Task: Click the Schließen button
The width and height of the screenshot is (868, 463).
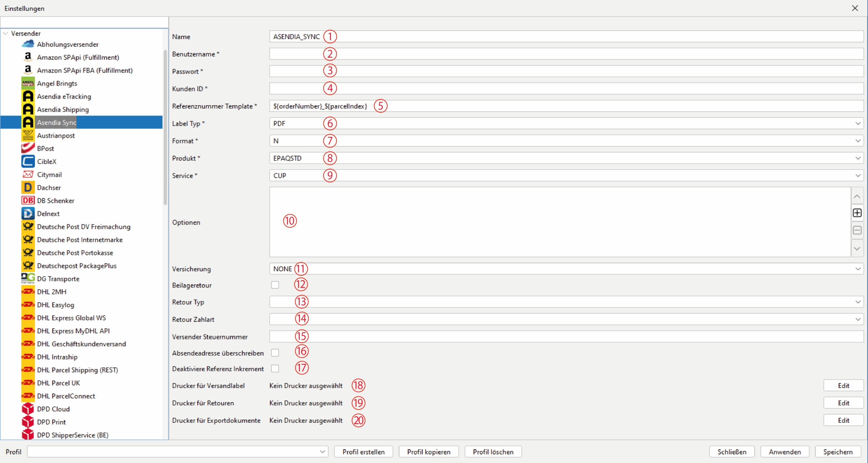Action: [x=732, y=451]
